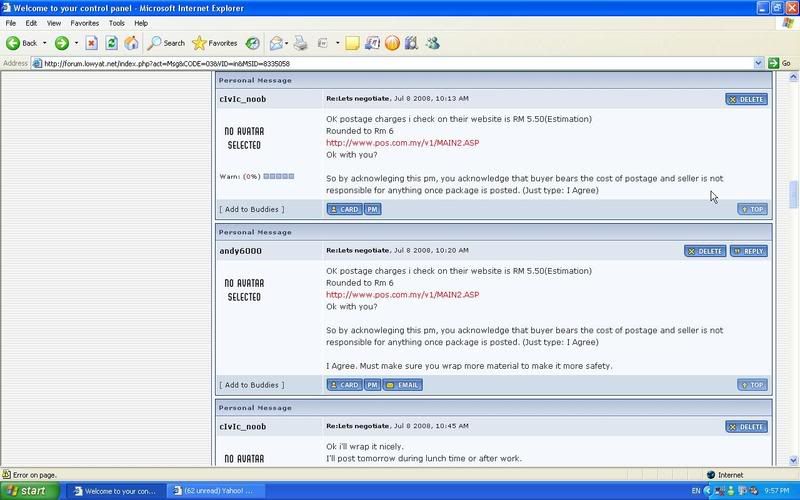
Task: Open the Search pane in toolbar
Action: pos(166,43)
